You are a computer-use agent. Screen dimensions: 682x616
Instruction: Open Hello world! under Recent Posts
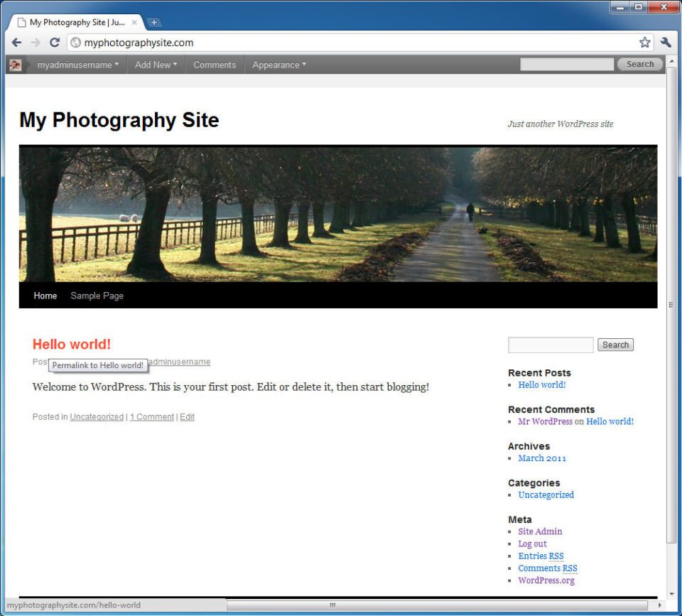click(x=542, y=385)
